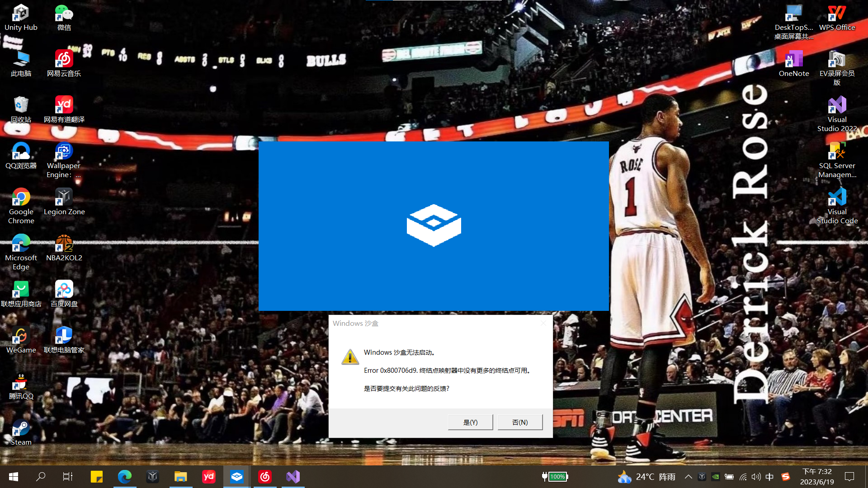The width and height of the screenshot is (868, 488).
Task: Open the Windows Start menu
Action: point(14,476)
